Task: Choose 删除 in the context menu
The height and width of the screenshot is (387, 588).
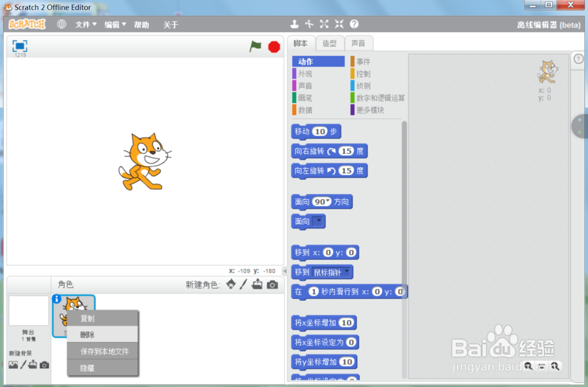Action: click(102, 335)
